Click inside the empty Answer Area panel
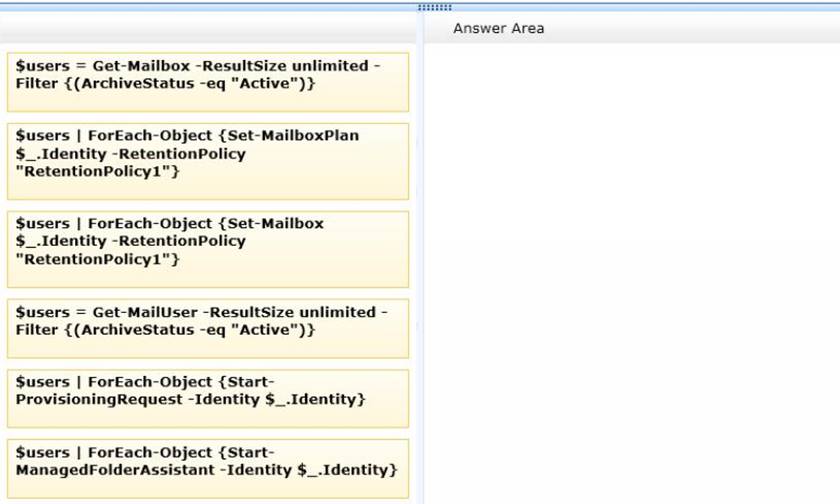The width and height of the screenshot is (840, 504). tap(630, 270)
